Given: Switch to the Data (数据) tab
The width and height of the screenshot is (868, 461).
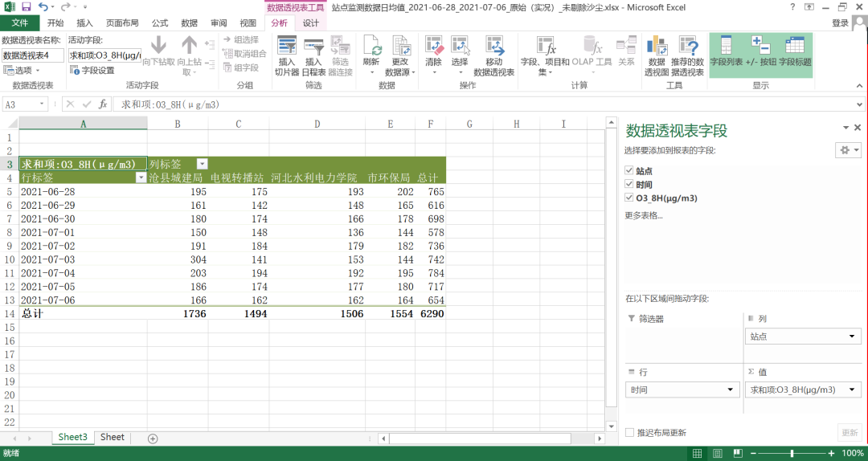Looking at the screenshot, I should (x=190, y=22).
